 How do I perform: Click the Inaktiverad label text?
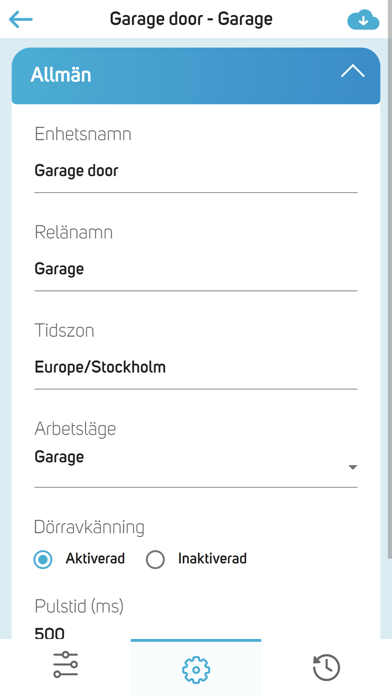point(212,558)
